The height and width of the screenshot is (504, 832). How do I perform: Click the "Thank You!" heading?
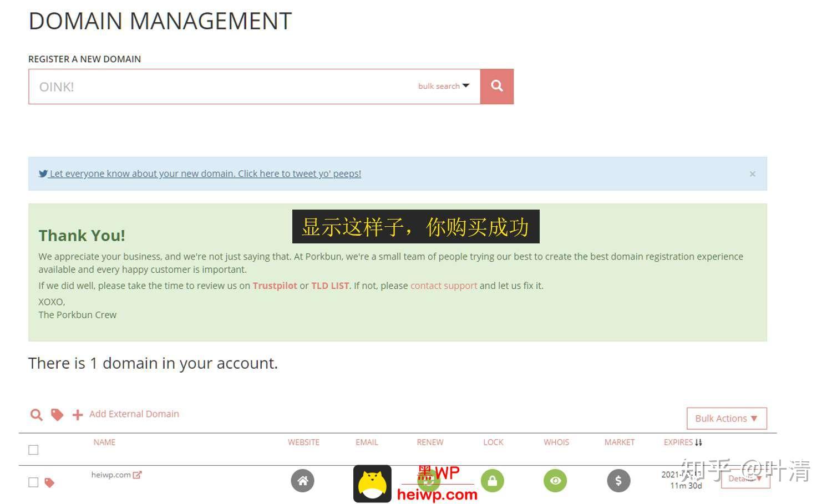82,235
